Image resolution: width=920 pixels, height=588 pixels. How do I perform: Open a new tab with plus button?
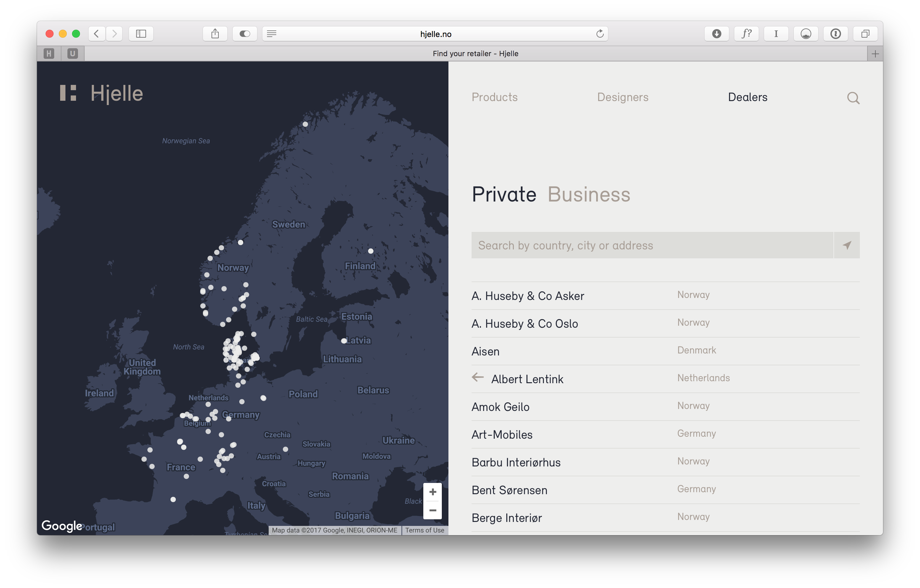pyautogui.click(x=875, y=54)
